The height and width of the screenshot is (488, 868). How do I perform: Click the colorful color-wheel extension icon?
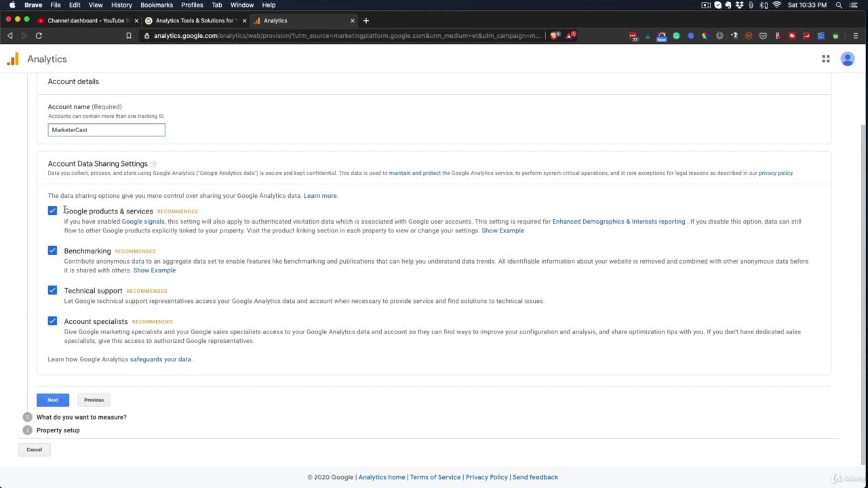705,35
